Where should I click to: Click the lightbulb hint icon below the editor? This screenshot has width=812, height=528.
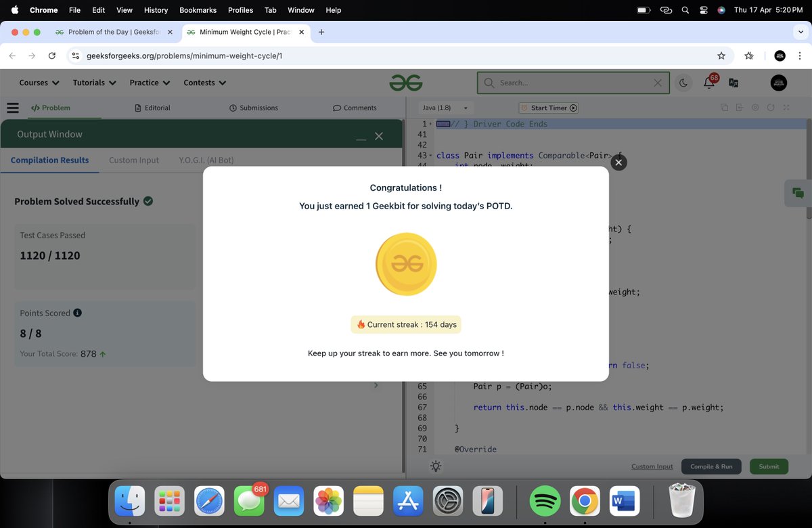[436, 466]
